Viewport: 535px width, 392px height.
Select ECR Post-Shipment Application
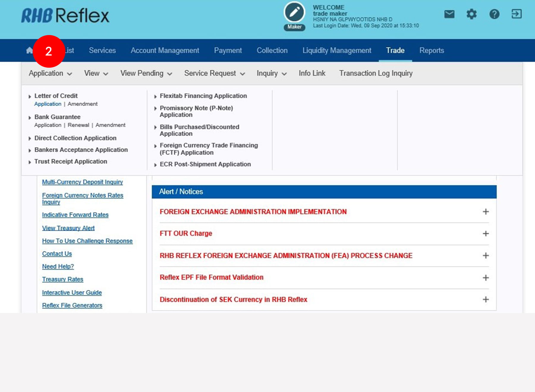(x=205, y=164)
